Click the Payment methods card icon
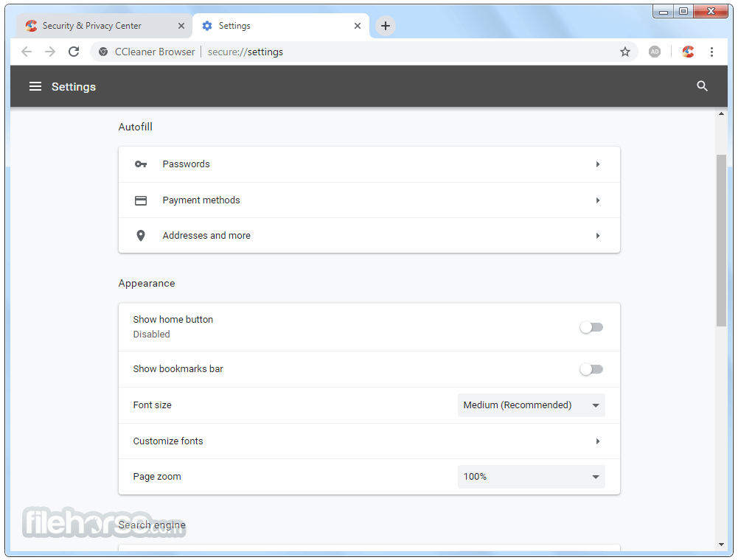This screenshot has height=560, width=738. coord(141,200)
